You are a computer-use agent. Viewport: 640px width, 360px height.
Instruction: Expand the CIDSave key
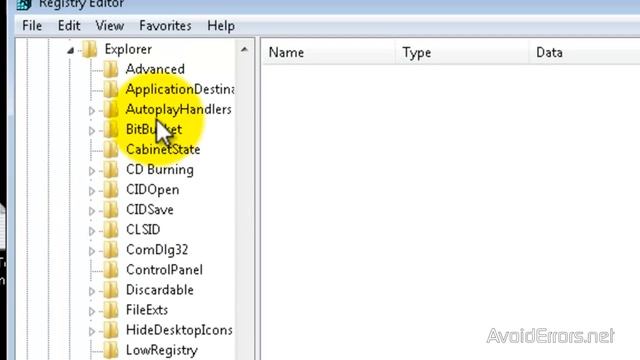(91, 211)
